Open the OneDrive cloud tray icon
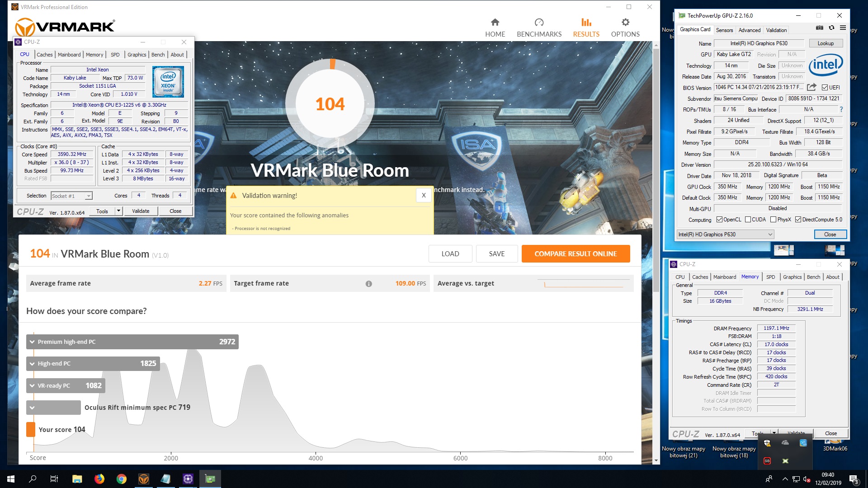 (x=785, y=443)
